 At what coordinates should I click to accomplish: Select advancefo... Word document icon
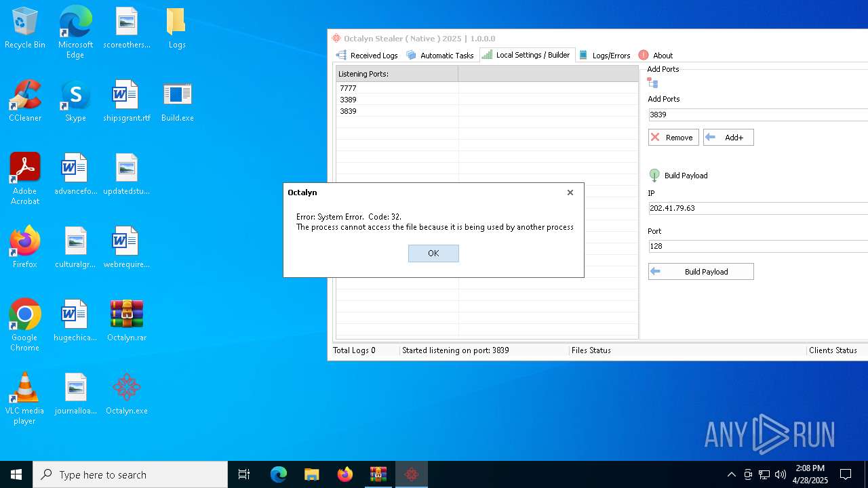(x=75, y=175)
